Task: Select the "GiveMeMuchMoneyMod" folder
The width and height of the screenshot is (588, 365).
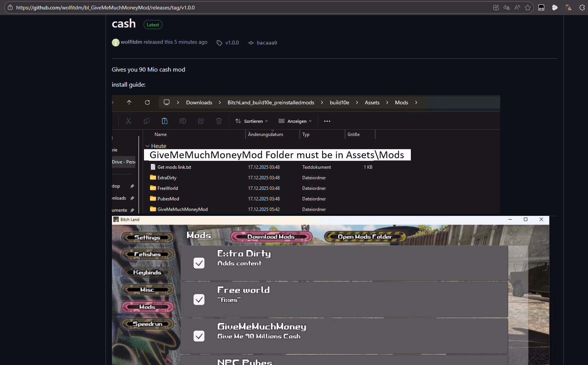Action: click(182, 209)
